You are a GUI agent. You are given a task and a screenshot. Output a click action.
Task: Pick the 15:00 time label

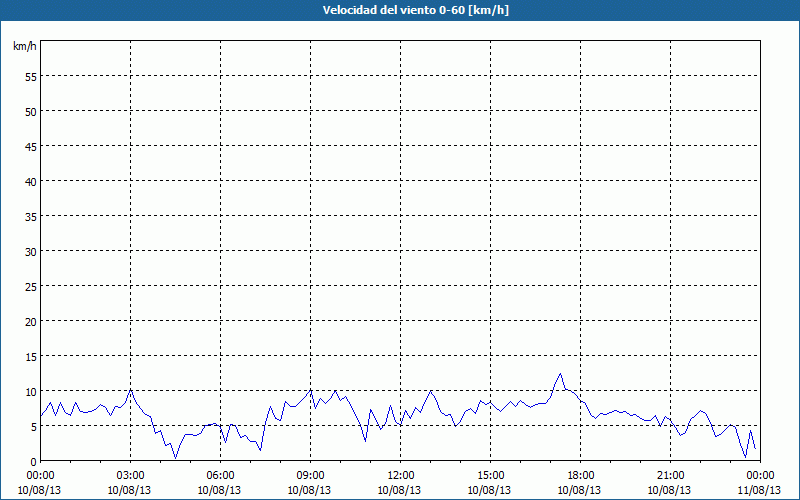tap(490, 476)
